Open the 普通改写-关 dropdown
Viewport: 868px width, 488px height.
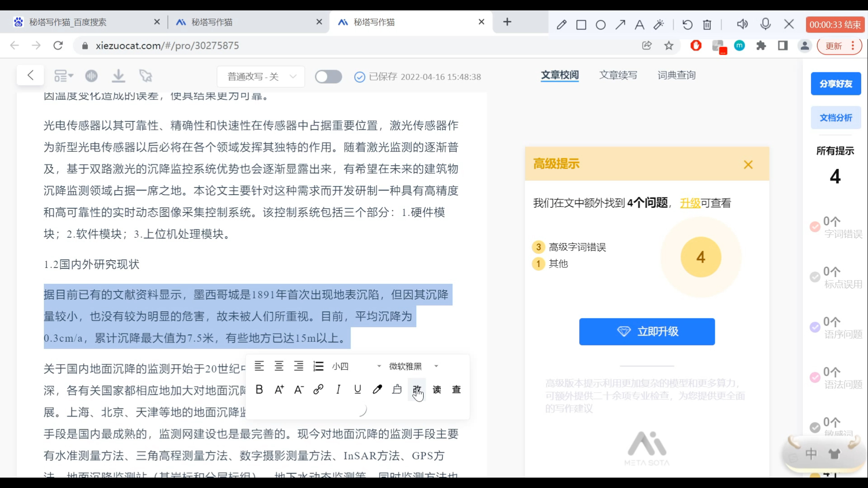[x=261, y=77]
